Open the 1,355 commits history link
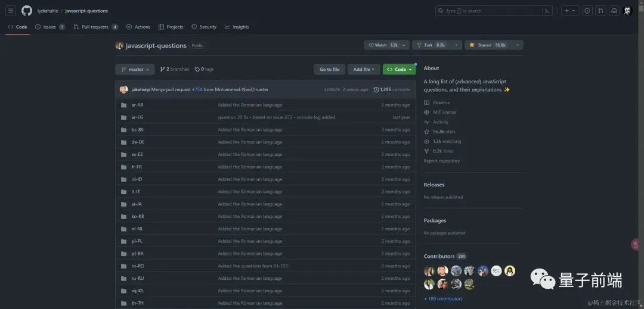Screen dimensions: 644x309 392,89
